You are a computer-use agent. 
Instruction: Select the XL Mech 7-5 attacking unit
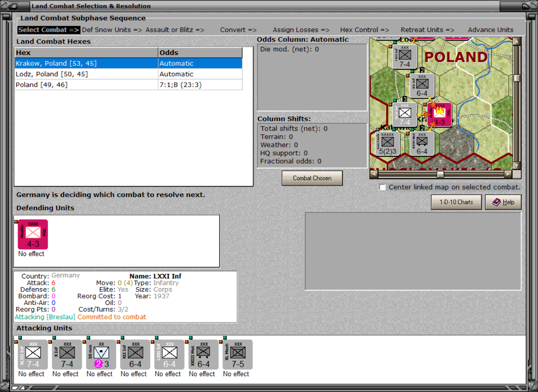(x=238, y=355)
